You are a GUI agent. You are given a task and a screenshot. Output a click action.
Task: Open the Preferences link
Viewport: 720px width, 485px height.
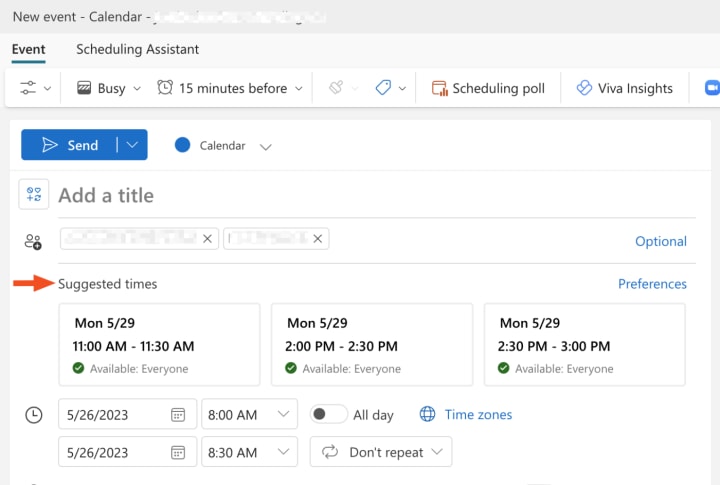point(652,284)
